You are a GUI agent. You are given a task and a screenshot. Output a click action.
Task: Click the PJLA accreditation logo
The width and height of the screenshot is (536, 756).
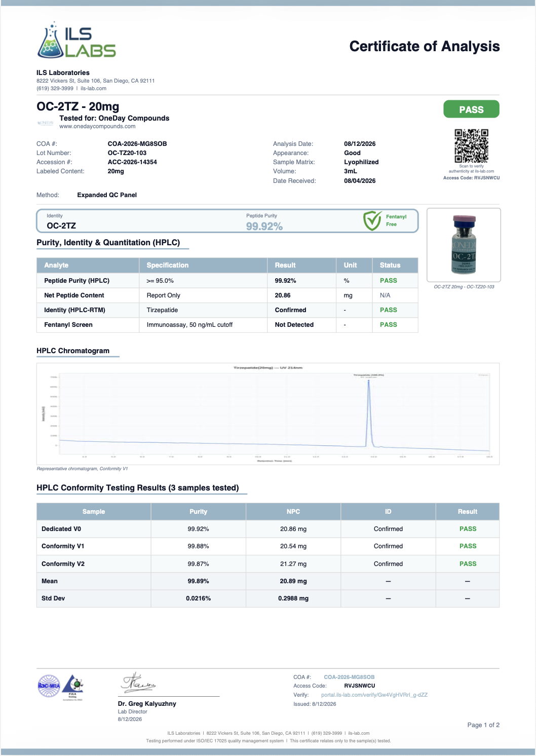click(x=73, y=687)
